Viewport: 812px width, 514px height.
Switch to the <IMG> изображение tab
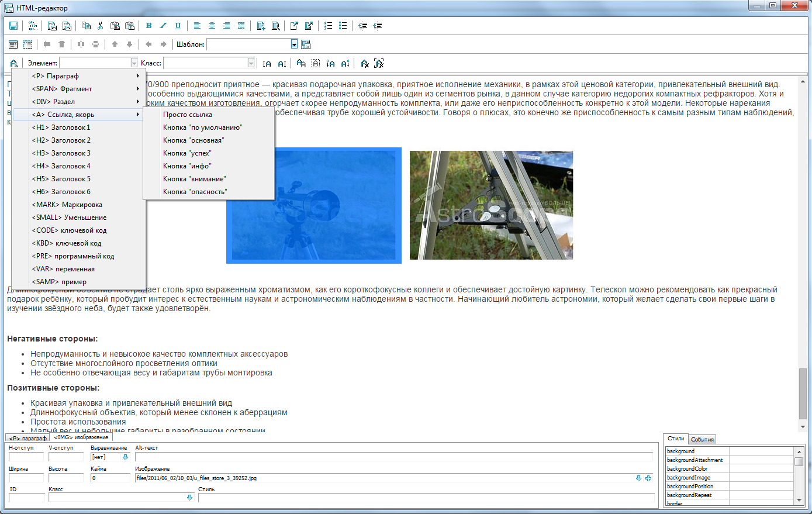pos(81,437)
